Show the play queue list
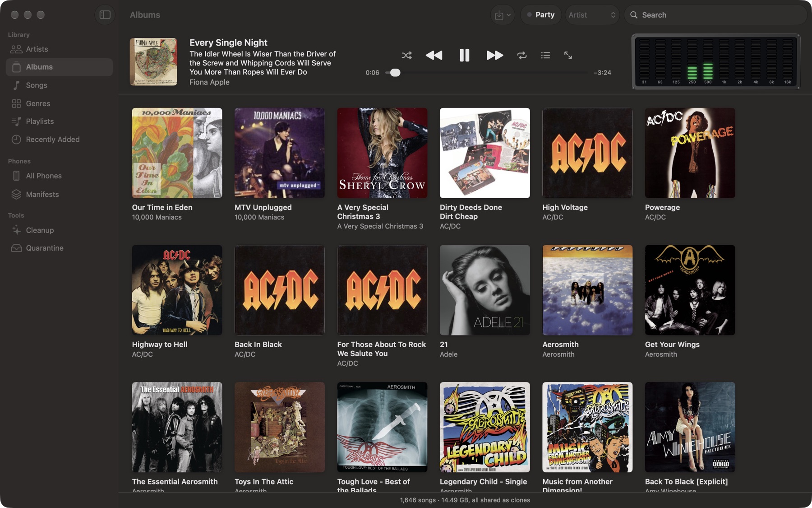Screen dimensions: 812x508 click(x=545, y=56)
